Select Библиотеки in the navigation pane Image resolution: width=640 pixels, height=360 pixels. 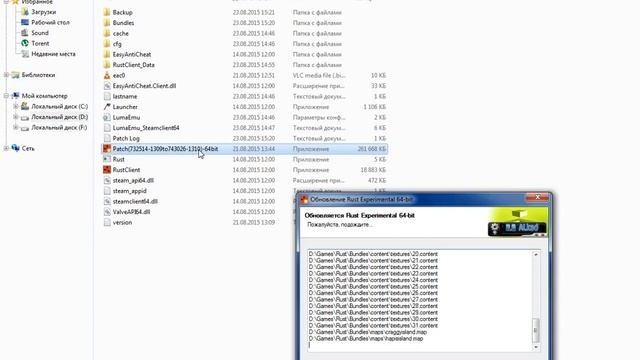coord(38,75)
